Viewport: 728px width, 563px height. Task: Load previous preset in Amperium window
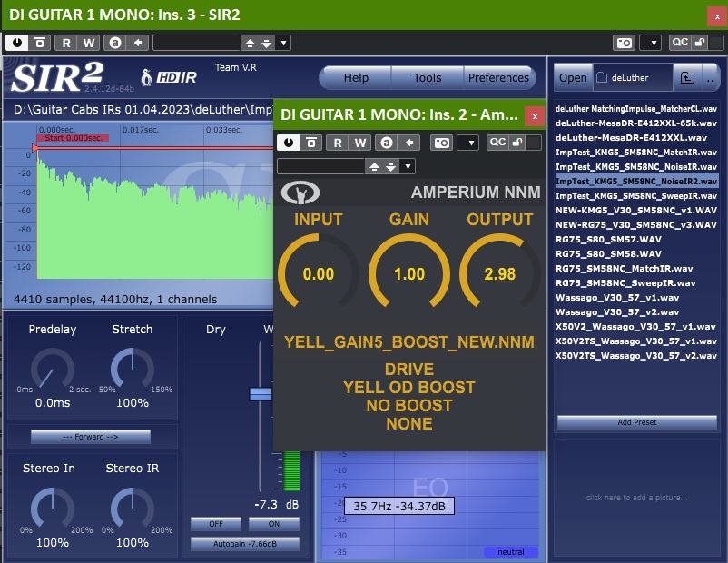pos(375,166)
